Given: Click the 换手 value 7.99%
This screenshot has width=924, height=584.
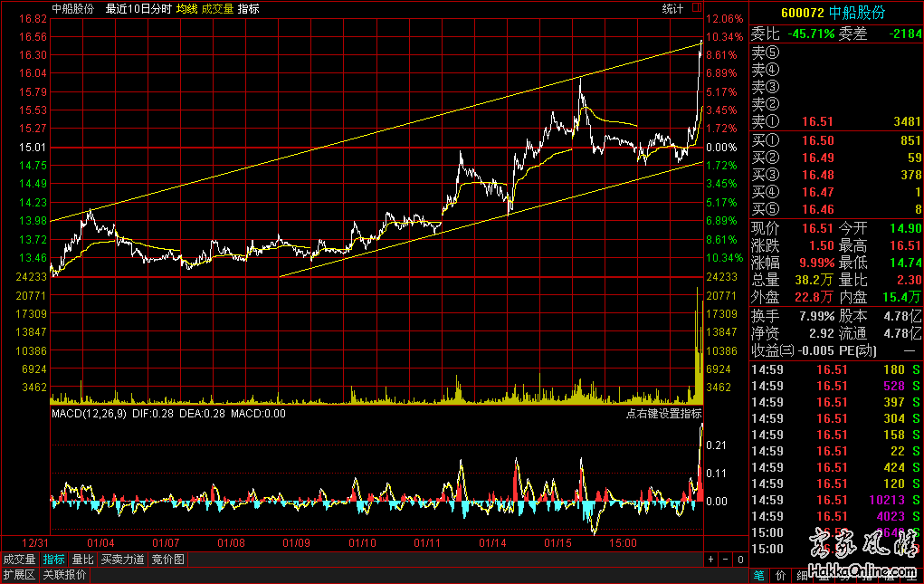Looking at the screenshot, I should [816, 317].
